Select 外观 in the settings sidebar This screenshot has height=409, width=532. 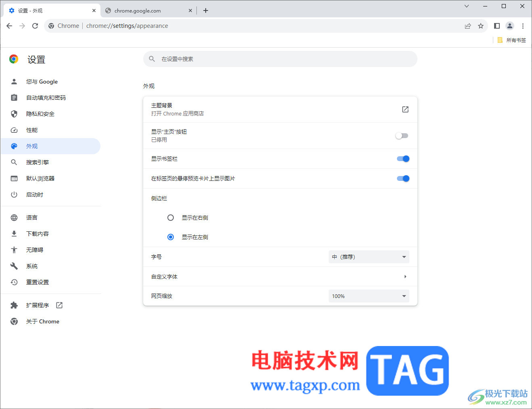click(x=50, y=146)
